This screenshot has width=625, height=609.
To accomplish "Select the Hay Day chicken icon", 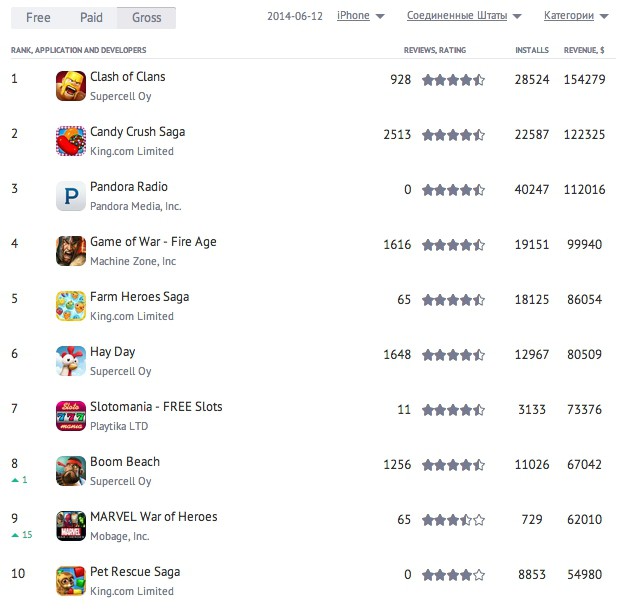I will (x=71, y=361).
